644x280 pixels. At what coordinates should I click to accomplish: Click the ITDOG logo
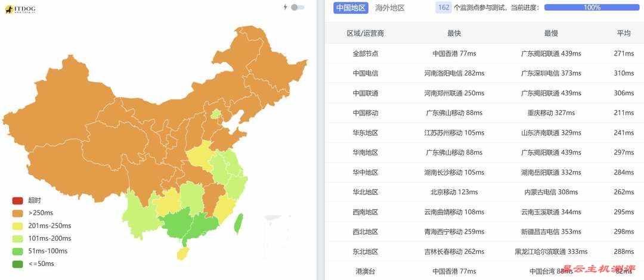click(21, 9)
